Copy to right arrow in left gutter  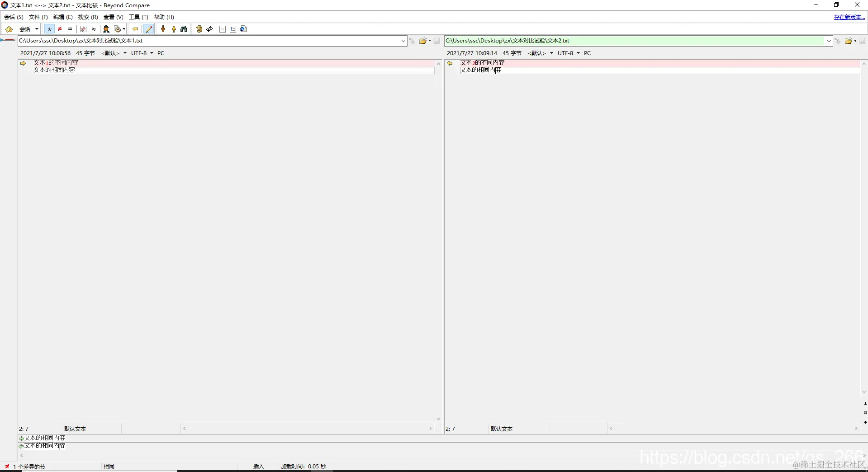[x=23, y=63]
